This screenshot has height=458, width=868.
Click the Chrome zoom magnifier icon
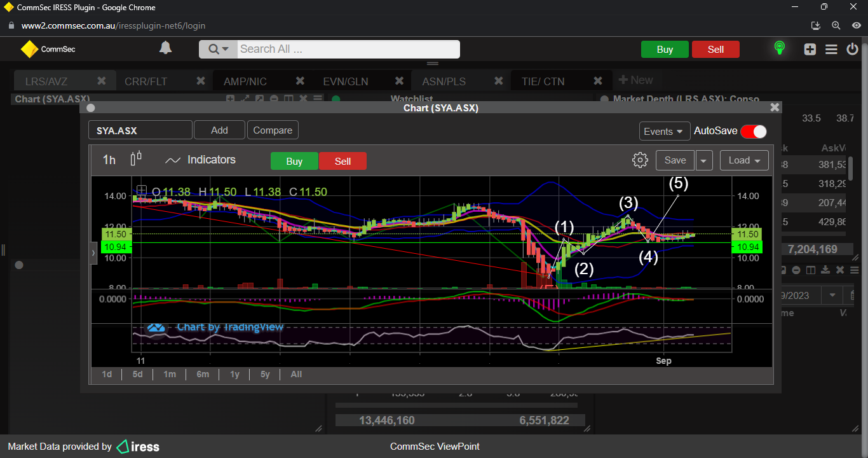coord(836,25)
